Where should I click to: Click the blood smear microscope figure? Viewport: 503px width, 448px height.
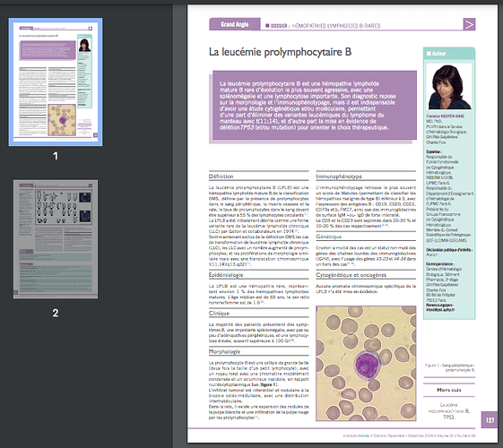(x=366, y=363)
